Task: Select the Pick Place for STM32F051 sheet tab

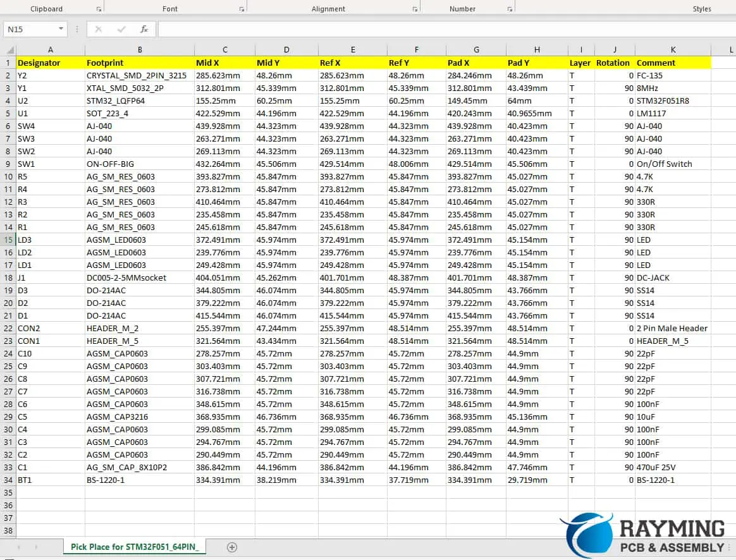Action: [134, 547]
